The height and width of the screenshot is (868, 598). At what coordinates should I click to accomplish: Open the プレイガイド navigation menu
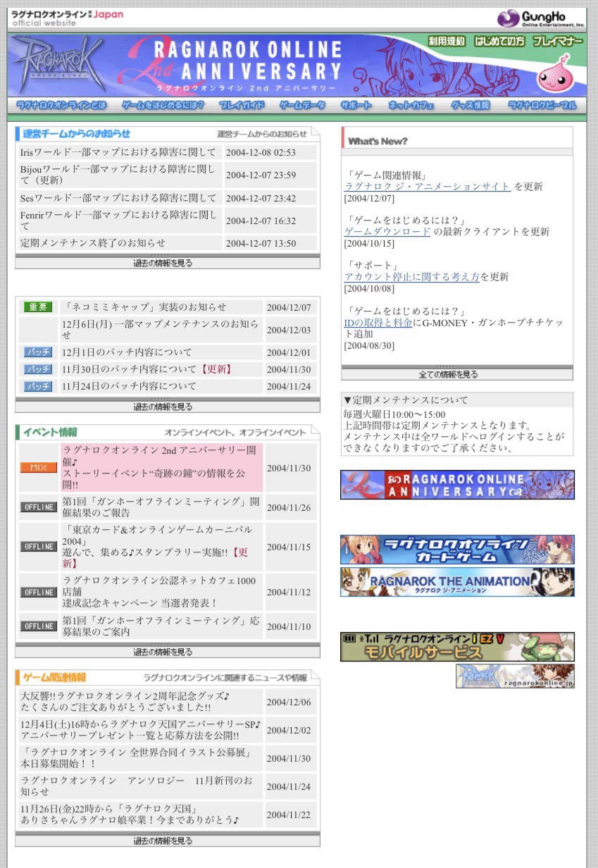pos(242,105)
